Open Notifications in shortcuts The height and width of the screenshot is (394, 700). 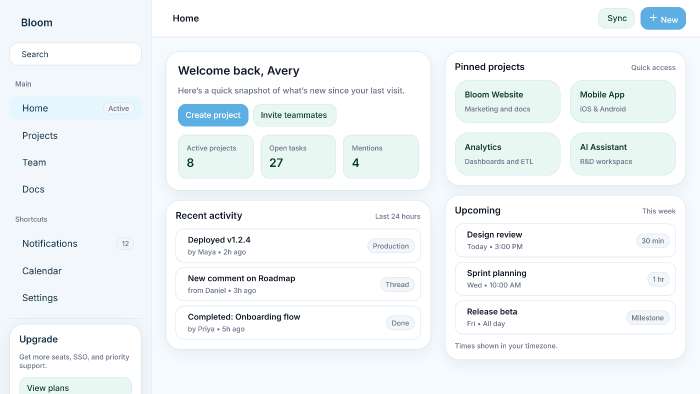point(75,244)
